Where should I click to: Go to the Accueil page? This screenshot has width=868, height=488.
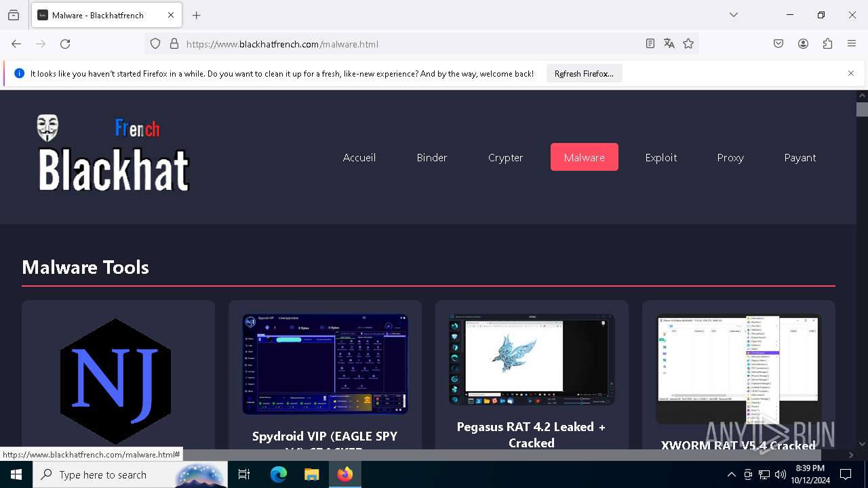click(359, 157)
